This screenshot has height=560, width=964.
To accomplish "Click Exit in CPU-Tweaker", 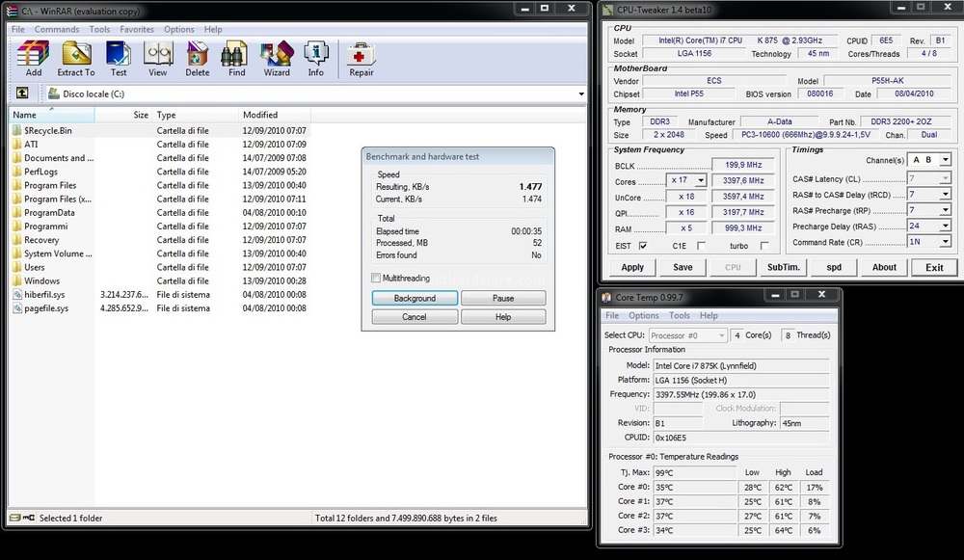I will [934, 267].
